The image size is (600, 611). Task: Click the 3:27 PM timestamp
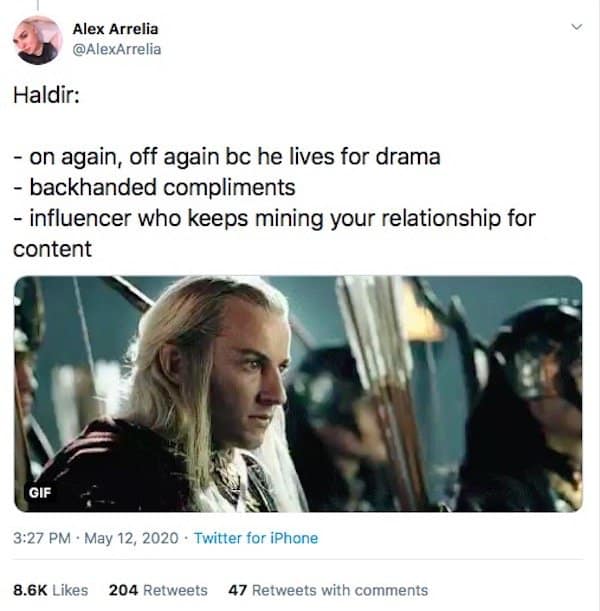pos(42,538)
